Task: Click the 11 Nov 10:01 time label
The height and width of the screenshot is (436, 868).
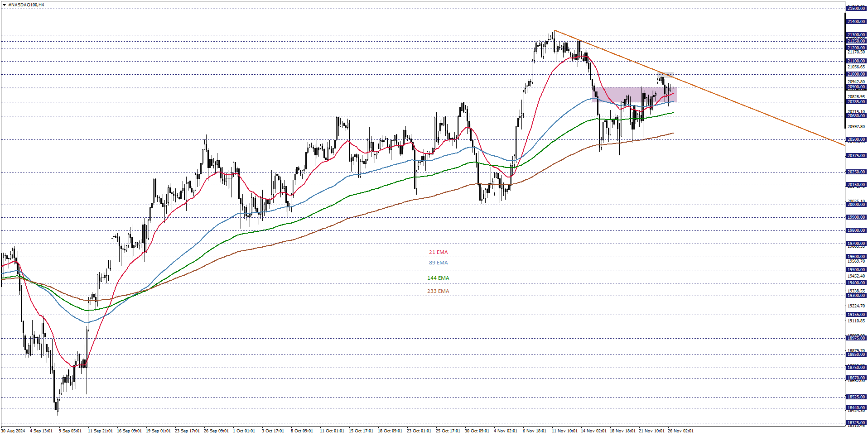Action: (x=564, y=431)
